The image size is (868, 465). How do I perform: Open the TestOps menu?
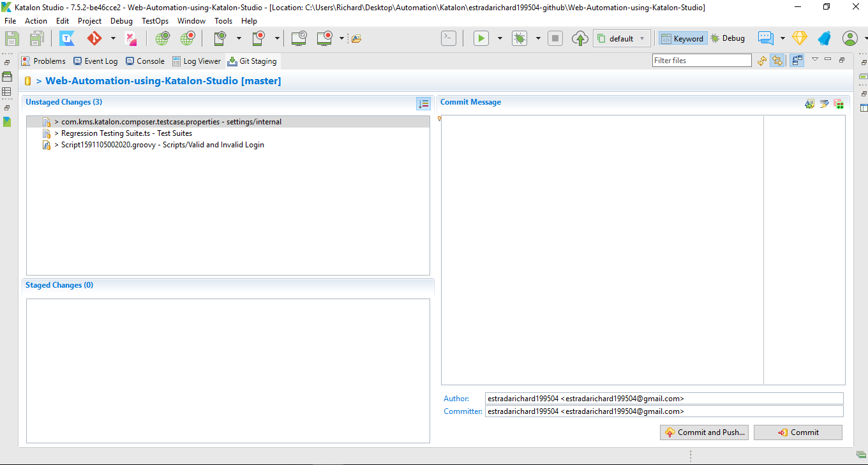[155, 21]
